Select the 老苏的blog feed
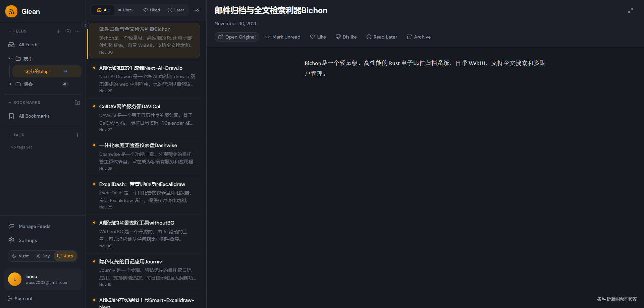Screen dimensions: 644x308 pyautogui.click(x=47, y=71)
